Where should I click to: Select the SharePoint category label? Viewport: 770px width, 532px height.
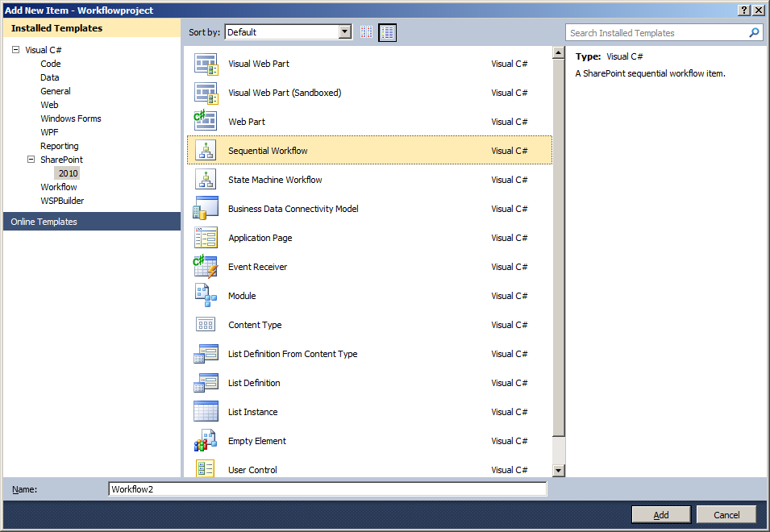pyautogui.click(x=61, y=160)
